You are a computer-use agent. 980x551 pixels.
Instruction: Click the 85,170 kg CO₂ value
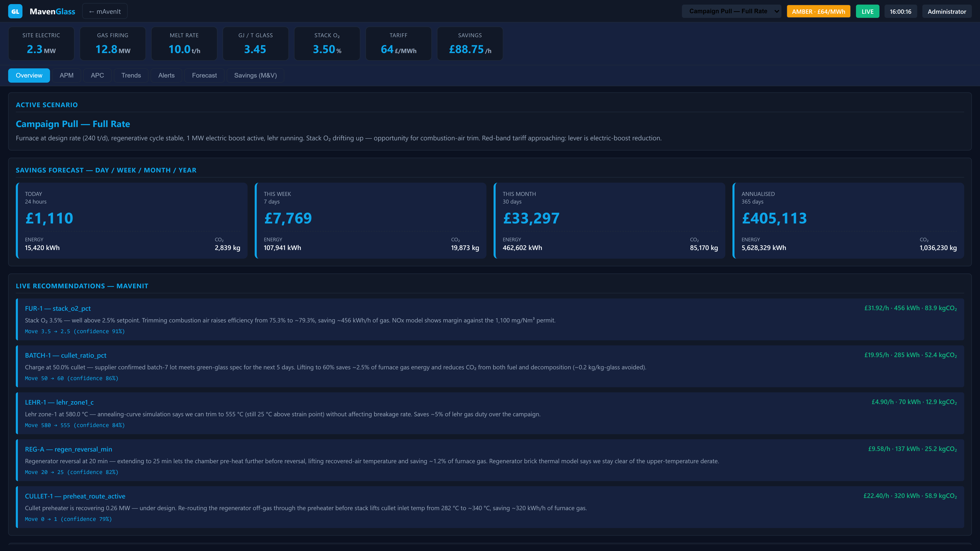coord(704,248)
